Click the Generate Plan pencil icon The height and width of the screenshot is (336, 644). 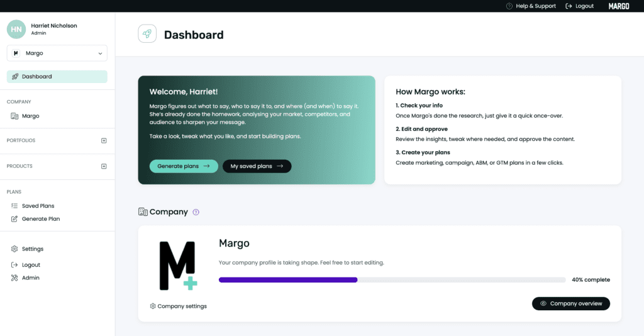coord(14,219)
